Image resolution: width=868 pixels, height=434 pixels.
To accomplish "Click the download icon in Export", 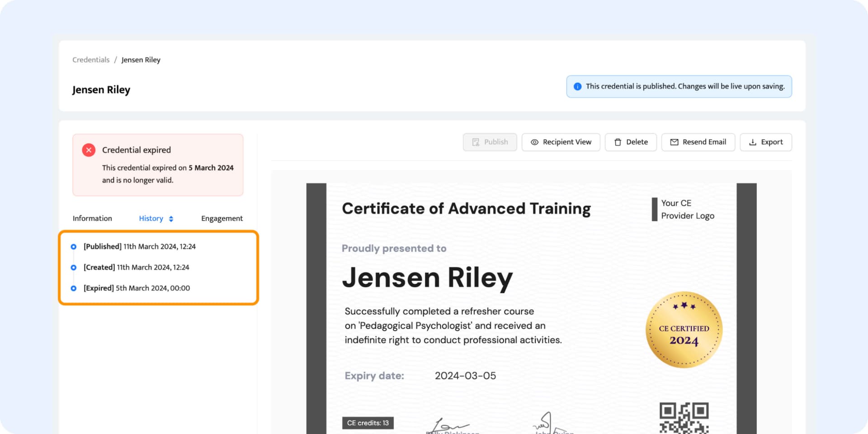I will pyautogui.click(x=752, y=142).
